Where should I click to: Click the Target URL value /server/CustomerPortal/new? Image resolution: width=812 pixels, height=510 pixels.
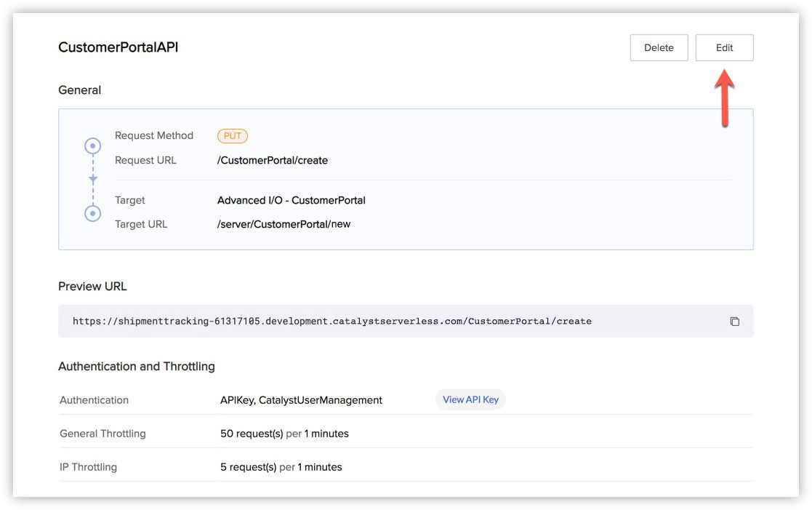pos(284,224)
